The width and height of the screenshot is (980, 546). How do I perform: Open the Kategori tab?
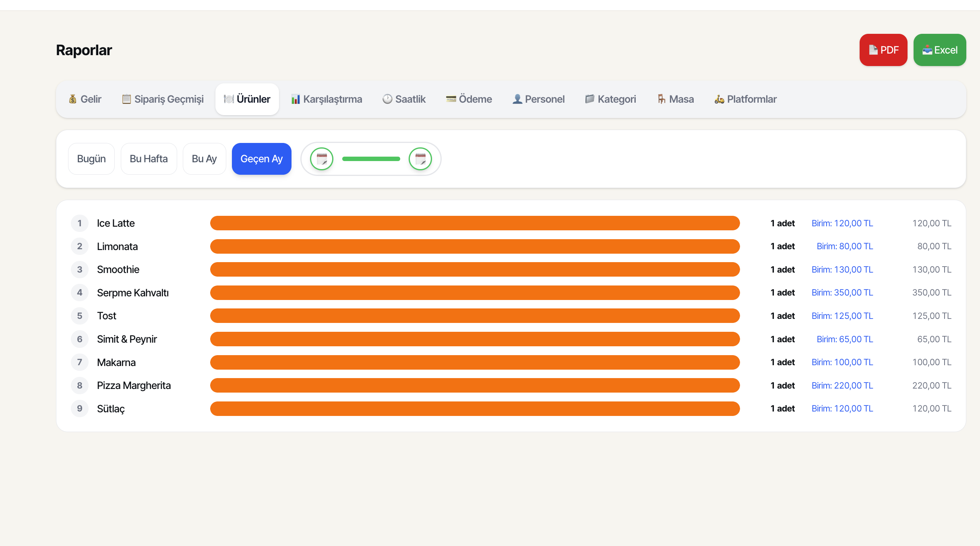point(610,99)
